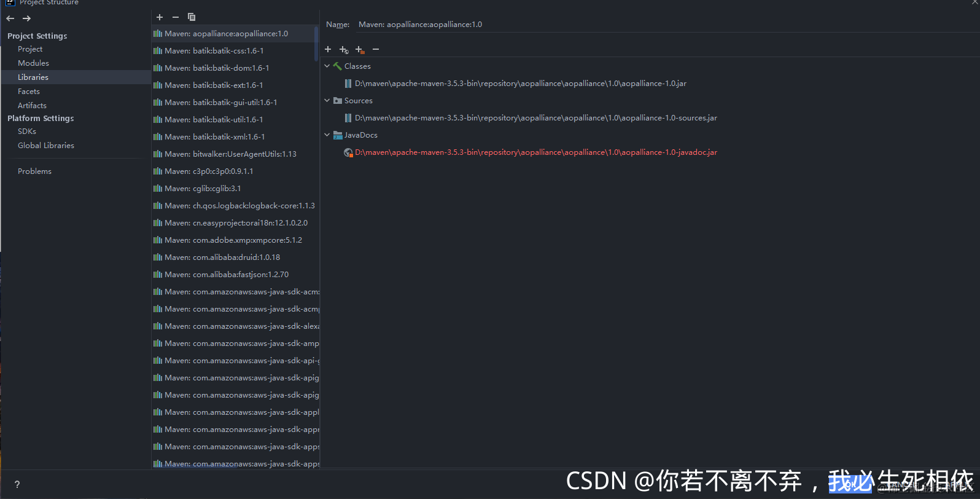
Task: Collapse the Sources node
Action: [327, 101]
